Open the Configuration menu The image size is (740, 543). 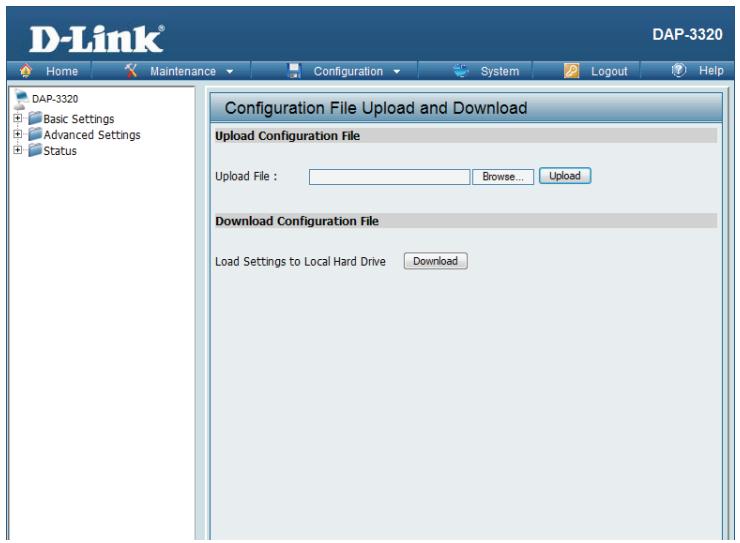pyautogui.click(x=348, y=71)
